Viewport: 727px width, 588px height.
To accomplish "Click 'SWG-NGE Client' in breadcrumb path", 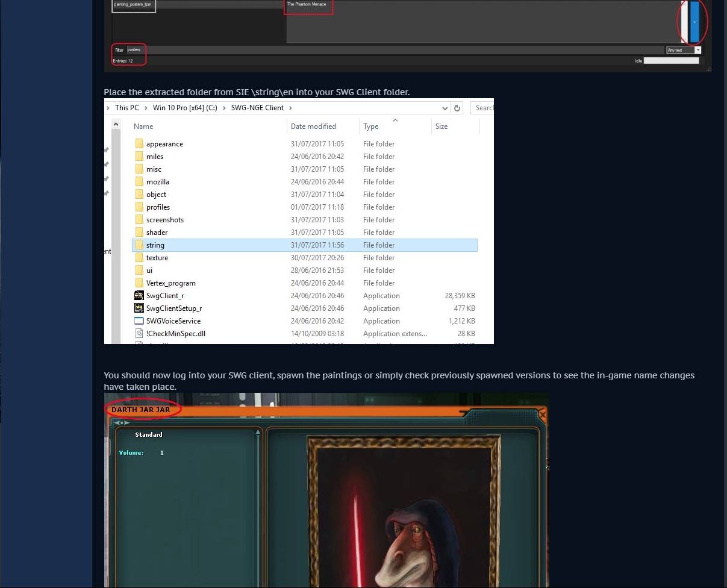I will [257, 108].
